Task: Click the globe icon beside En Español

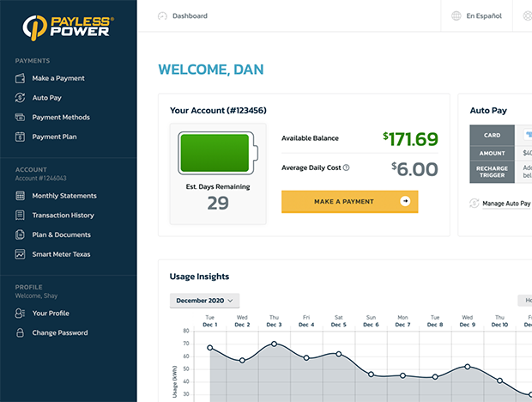Action: [x=456, y=16]
